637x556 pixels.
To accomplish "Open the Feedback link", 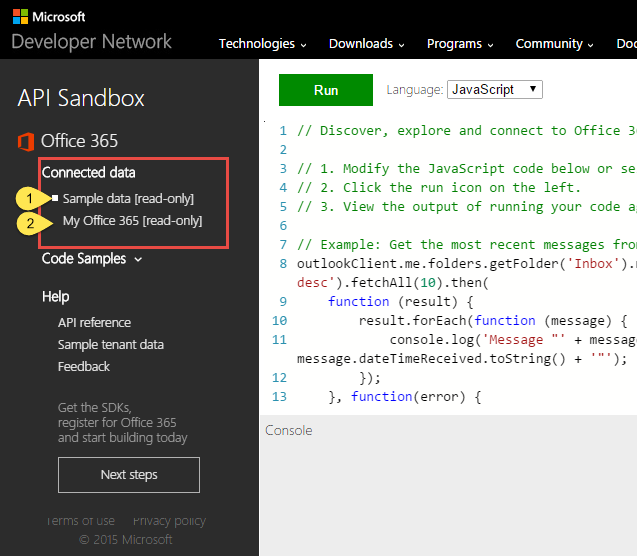I will point(84,366).
